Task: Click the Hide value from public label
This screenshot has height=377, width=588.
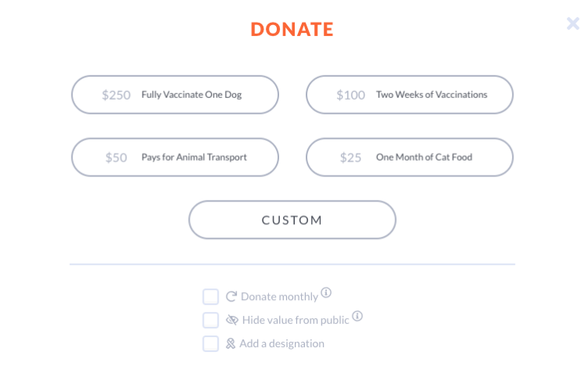Action: point(296,320)
